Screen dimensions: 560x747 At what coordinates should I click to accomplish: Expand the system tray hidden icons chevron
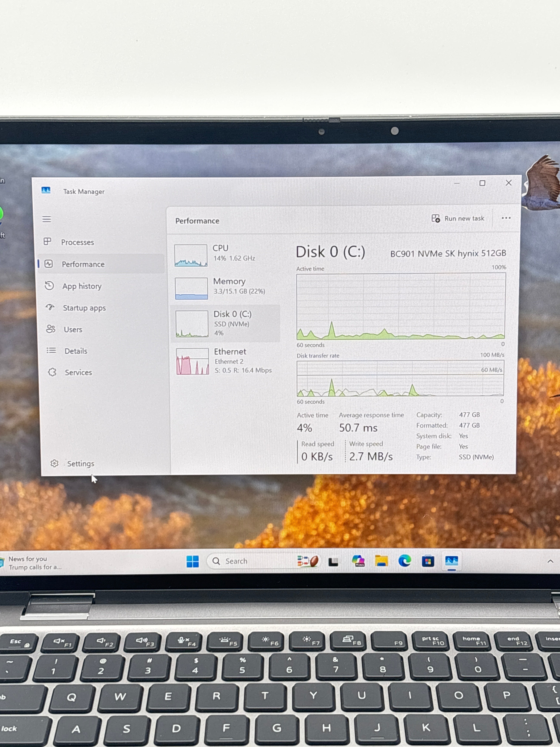click(550, 561)
